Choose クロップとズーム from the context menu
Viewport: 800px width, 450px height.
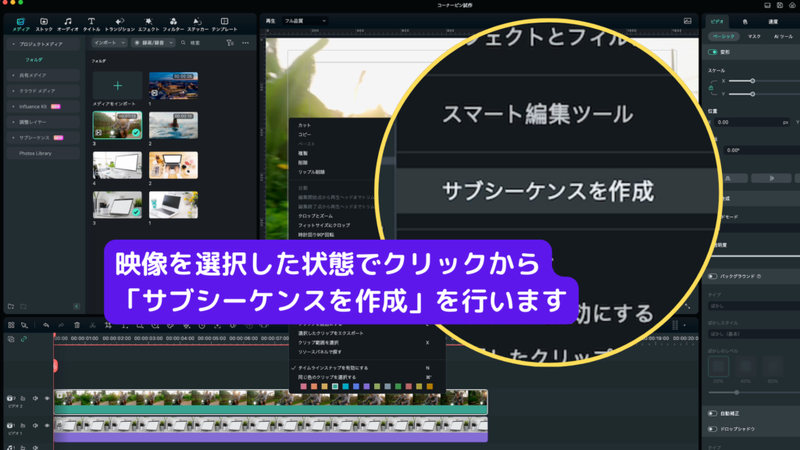click(x=315, y=216)
